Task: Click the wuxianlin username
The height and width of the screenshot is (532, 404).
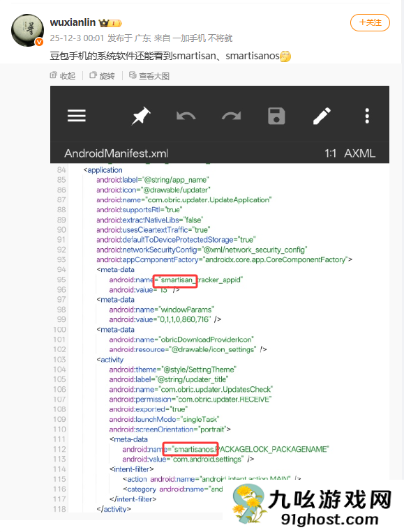Action: pyautogui.click(x=73, y=22)
